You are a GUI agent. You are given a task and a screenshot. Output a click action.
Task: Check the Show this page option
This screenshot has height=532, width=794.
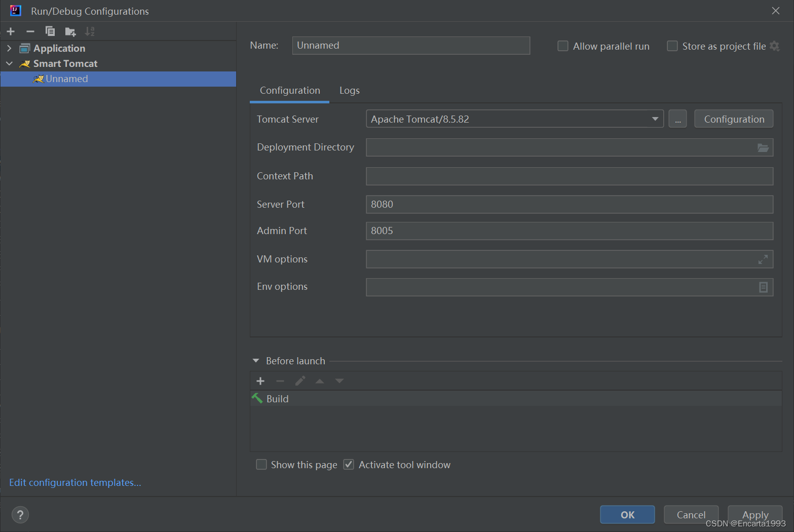coord(261,465)
